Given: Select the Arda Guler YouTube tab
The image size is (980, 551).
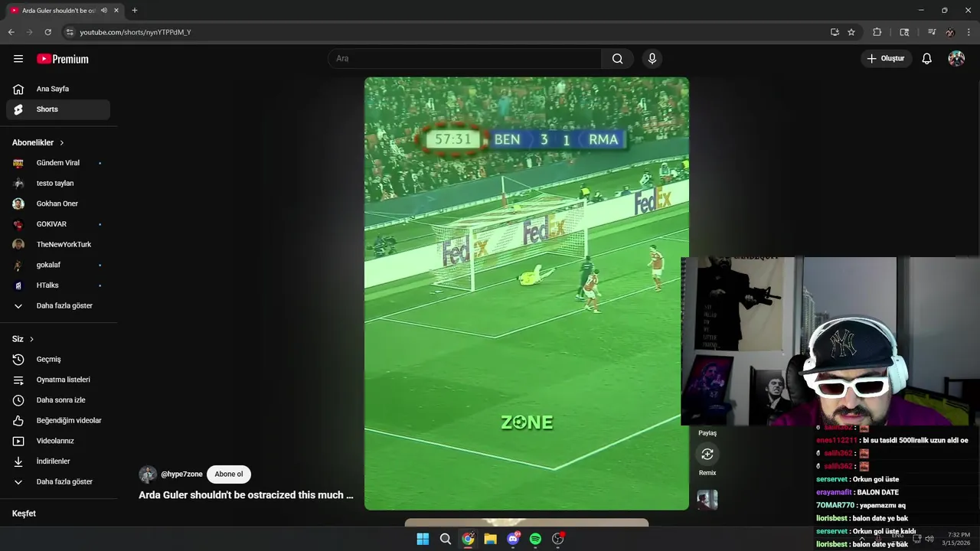Looking at the screenshot, I should tap(64, 11).
